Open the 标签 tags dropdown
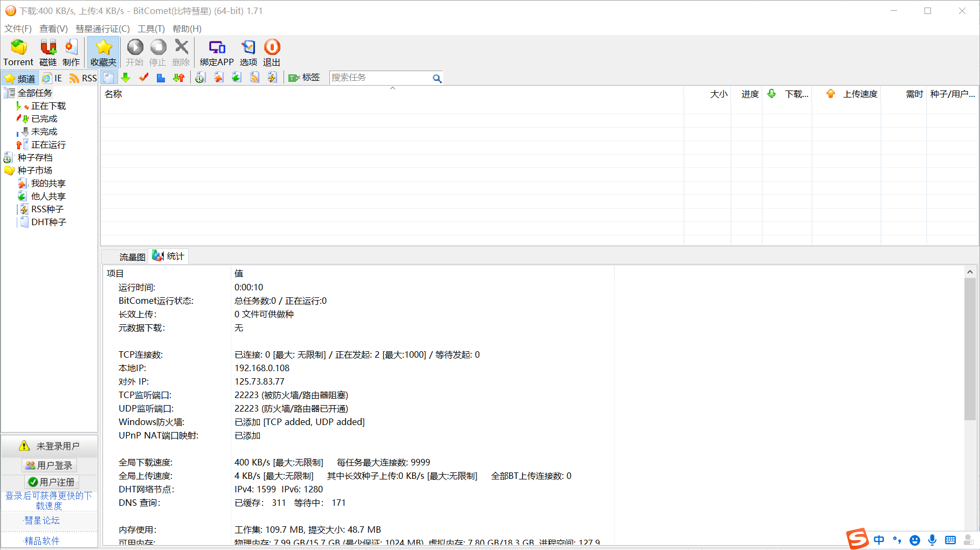 click(x=305, y=78)
